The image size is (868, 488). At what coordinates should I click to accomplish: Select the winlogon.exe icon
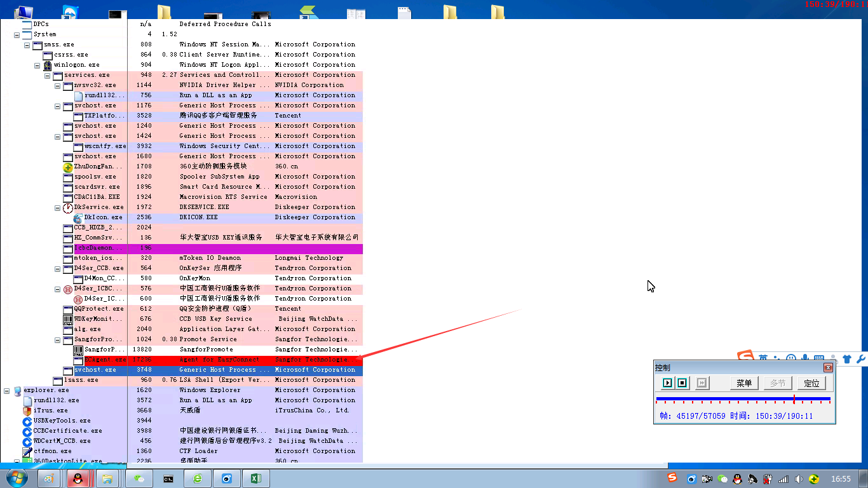tap(48, 65)
